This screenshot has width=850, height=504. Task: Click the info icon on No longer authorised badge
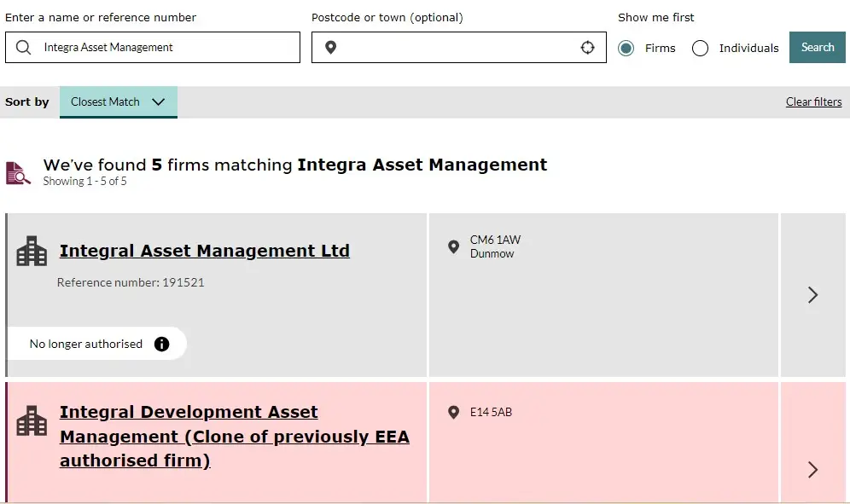[x=162, y=344]
